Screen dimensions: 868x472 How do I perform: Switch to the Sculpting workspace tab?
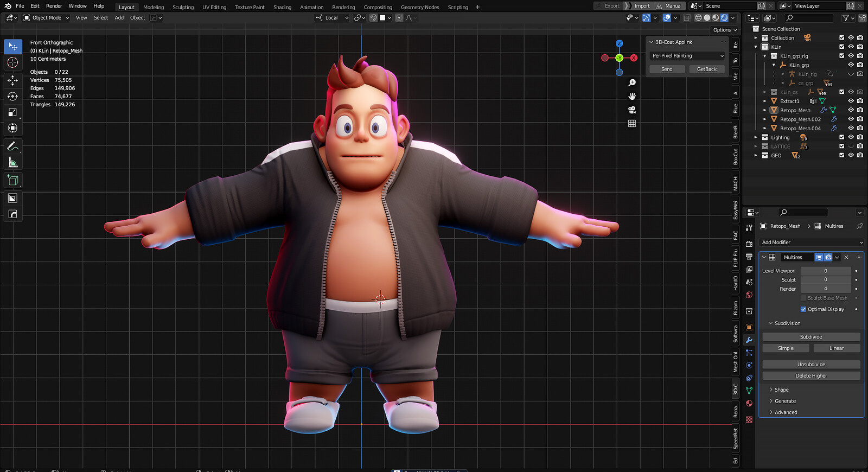point(183,7)
